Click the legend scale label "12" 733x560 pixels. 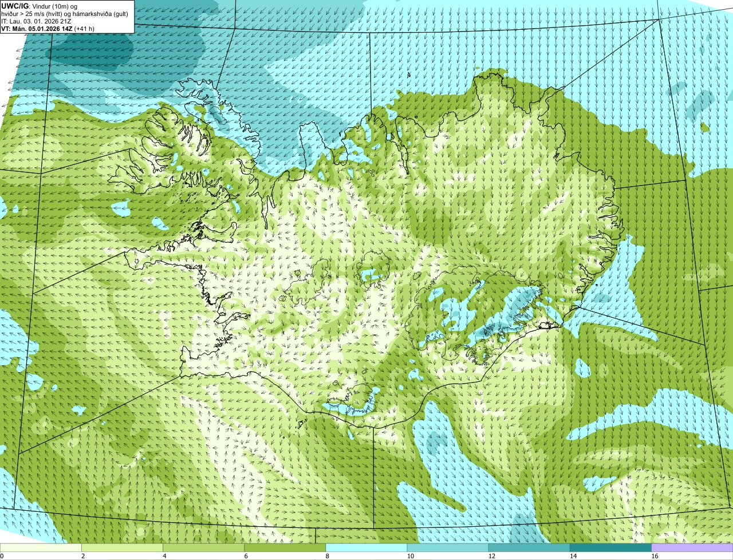(x=491, y=556)
